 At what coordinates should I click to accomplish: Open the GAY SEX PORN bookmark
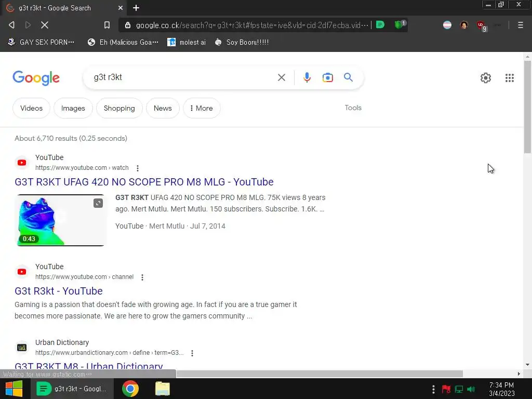pyautogui.click(x=41, y=42)
